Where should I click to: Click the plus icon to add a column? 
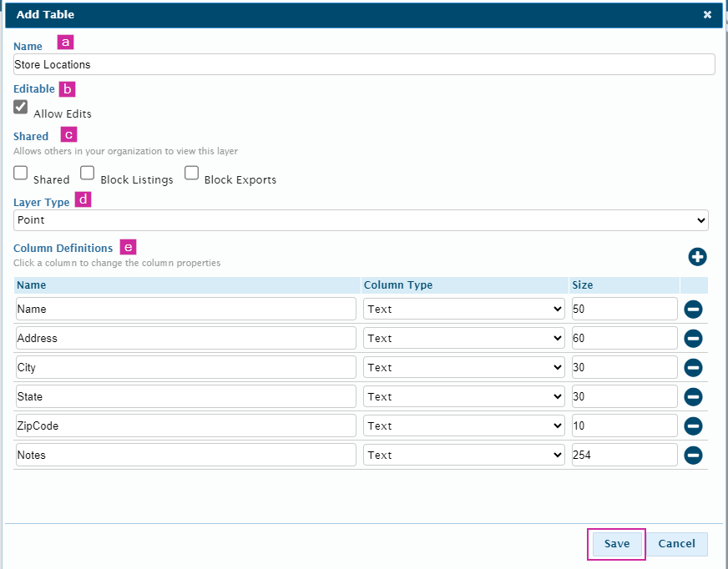tap(697, 257)
